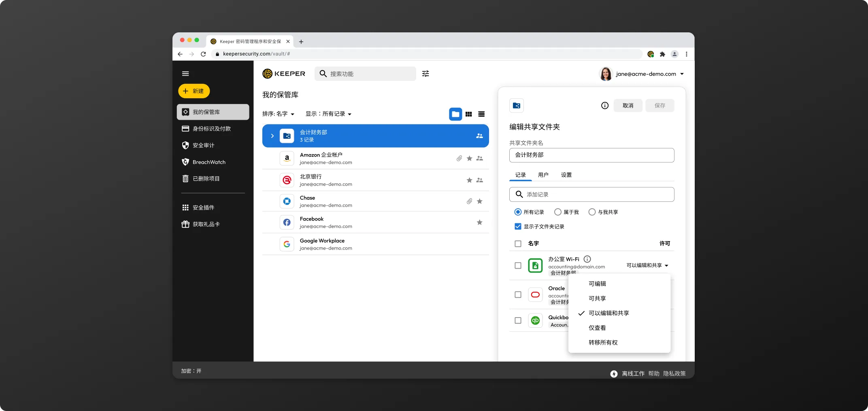Viewport: 868px width, 411px height.
Task: Check the select-all 名字 header checkbox
Action: 518,244
